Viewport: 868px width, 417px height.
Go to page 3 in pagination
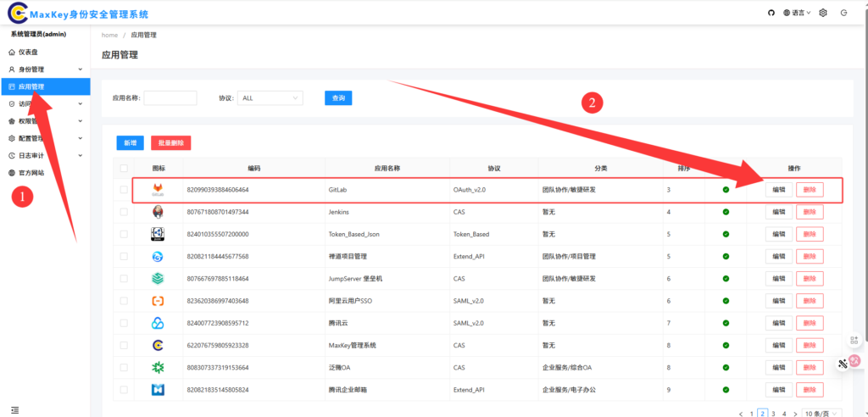click(773, 413)
